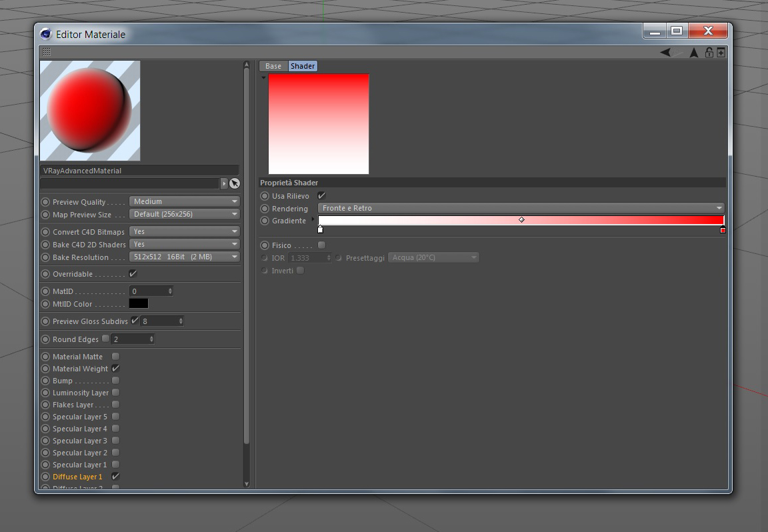Enable the Fisico checkbox
This screenshot has height=532, width=768.
click(x=322, y=245)
